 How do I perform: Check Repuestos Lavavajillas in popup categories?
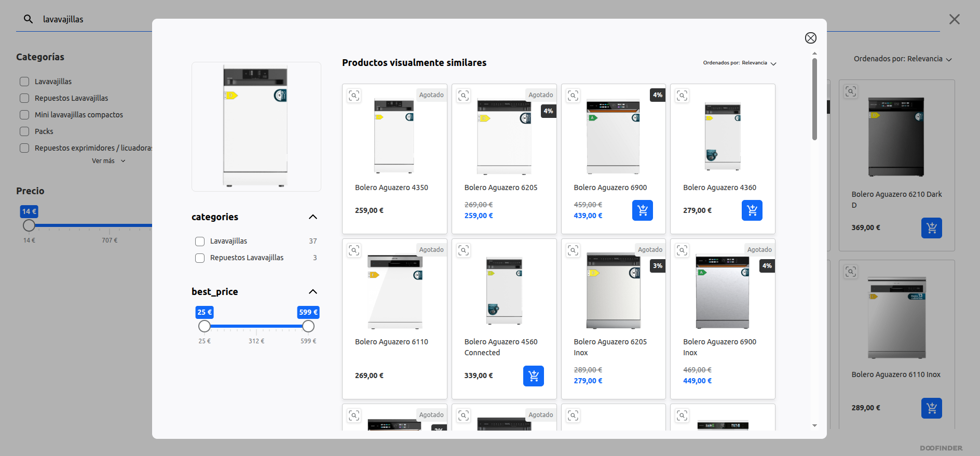coord(200,258)
